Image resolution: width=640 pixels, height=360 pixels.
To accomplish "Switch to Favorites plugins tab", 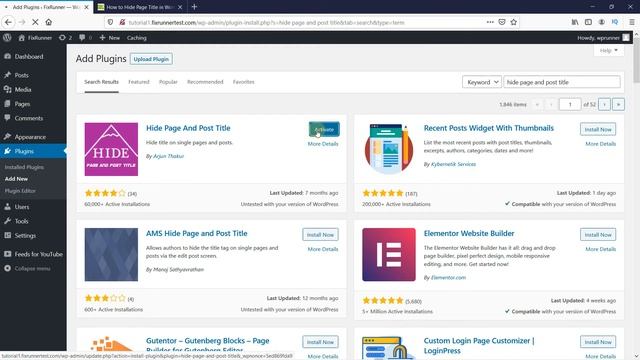I will click(244, 82).
